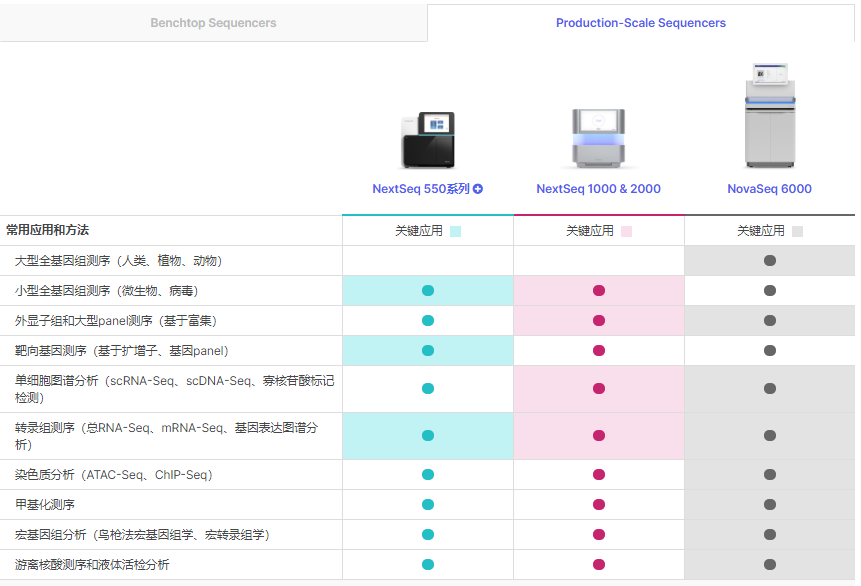Screen dimensions: 861x586
Task: Click magenta dot in 宏基因组分析 row
Action: (x=599, y=535)
